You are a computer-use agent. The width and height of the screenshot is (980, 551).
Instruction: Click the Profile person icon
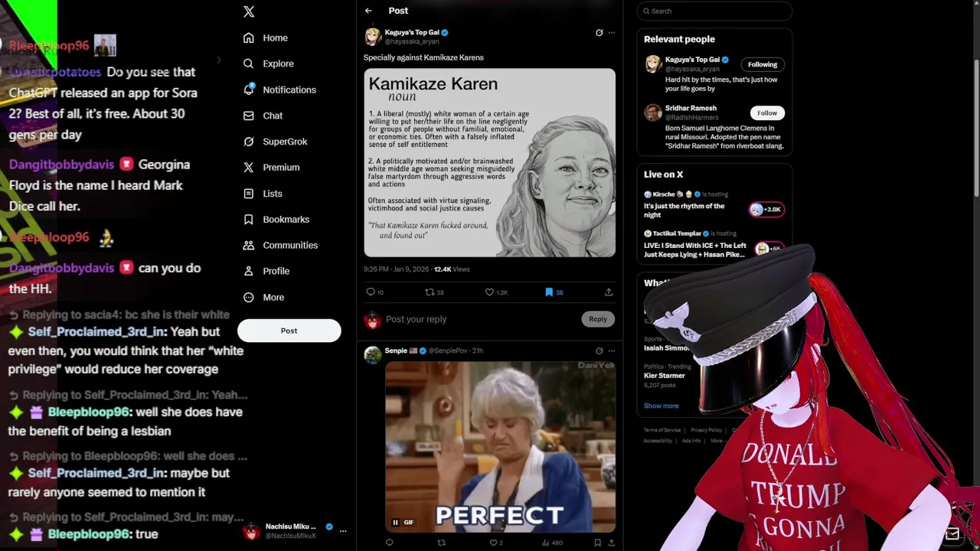(x=248, y=271)
